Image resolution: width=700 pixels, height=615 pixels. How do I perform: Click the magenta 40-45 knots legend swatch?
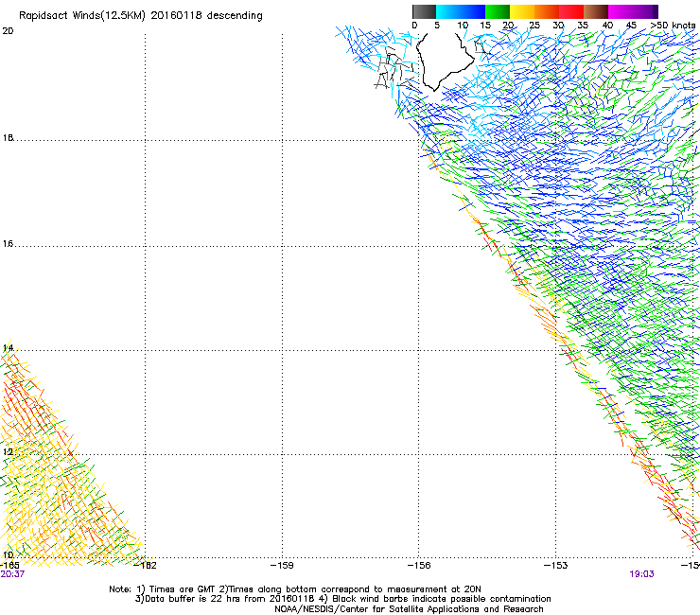pyautogui.click(x=621, y=11)
